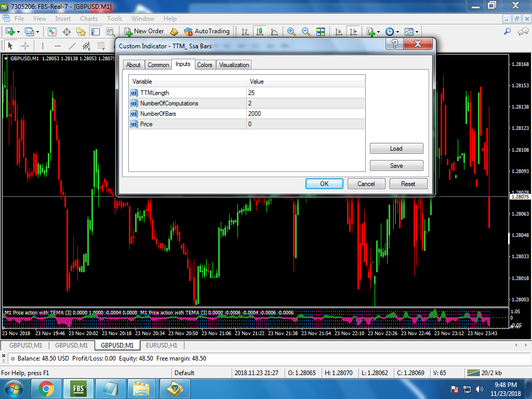Viewport: 532px width, 399px height.
Task: Open the Indicators list dropdown arrow
Action: (378, 32)
